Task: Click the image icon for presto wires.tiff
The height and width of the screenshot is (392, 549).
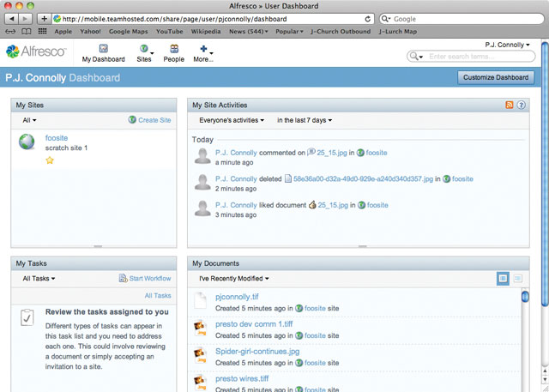Action: click(x=201, y=383)
